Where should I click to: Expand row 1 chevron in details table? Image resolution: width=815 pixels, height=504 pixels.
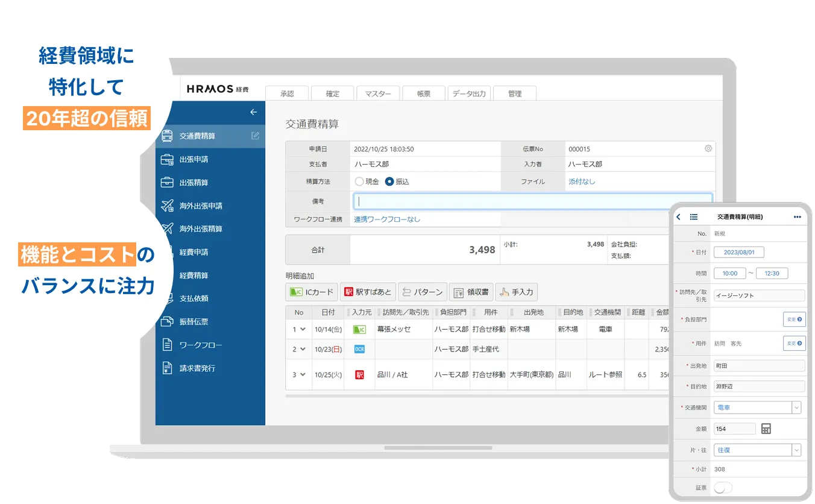303,329
